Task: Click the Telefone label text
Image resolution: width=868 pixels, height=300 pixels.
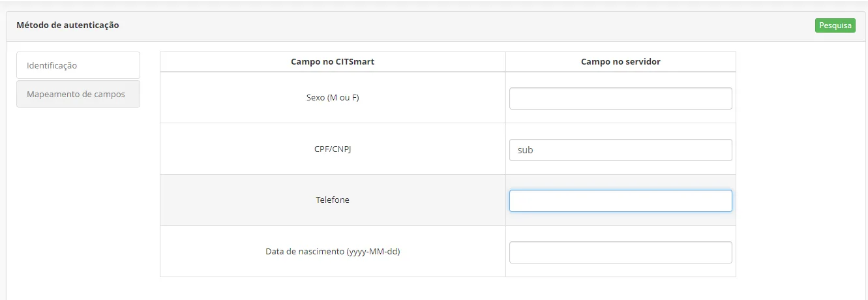Action: (x=333, y=200)
